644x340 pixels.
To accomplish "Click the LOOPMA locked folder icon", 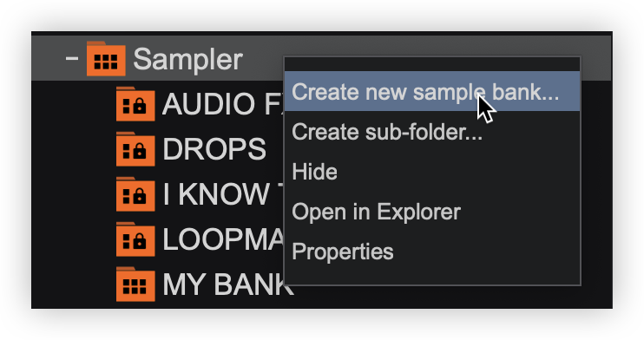I will pos(135,239).
